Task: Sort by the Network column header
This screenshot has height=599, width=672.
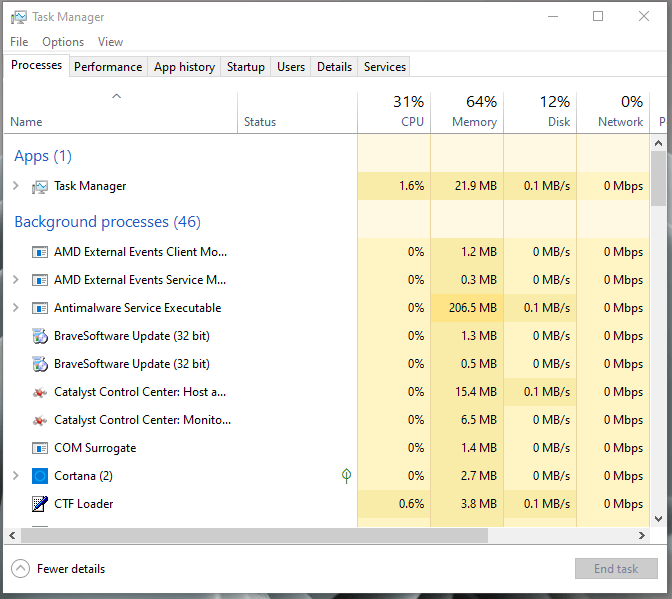Action: tap(613, 112)
